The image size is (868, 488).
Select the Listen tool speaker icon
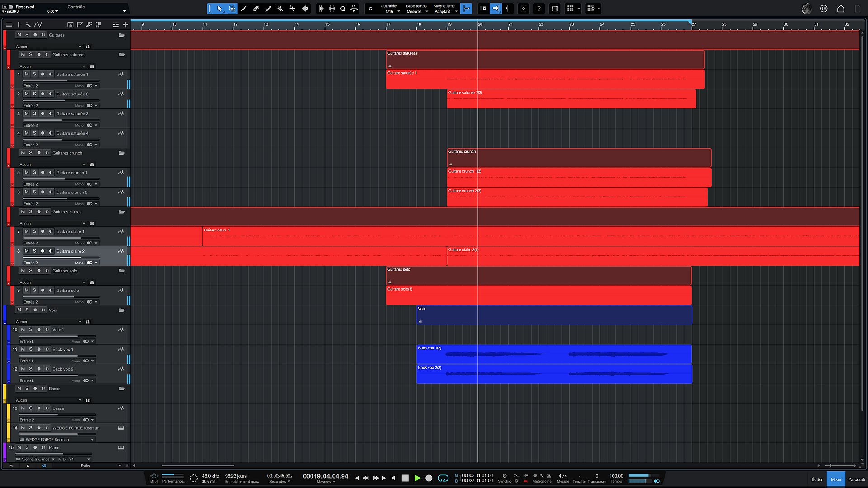(x=304, y=9)
